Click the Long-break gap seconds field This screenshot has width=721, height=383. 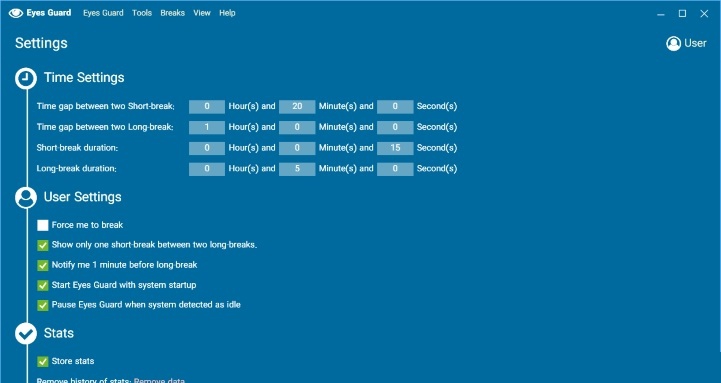(x=395, y=127)
